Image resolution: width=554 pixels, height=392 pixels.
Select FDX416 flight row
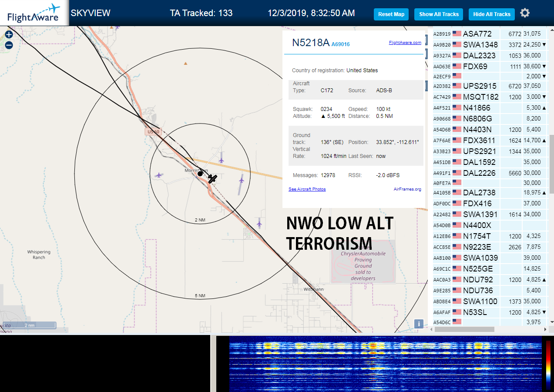click(x=490, y=203)
